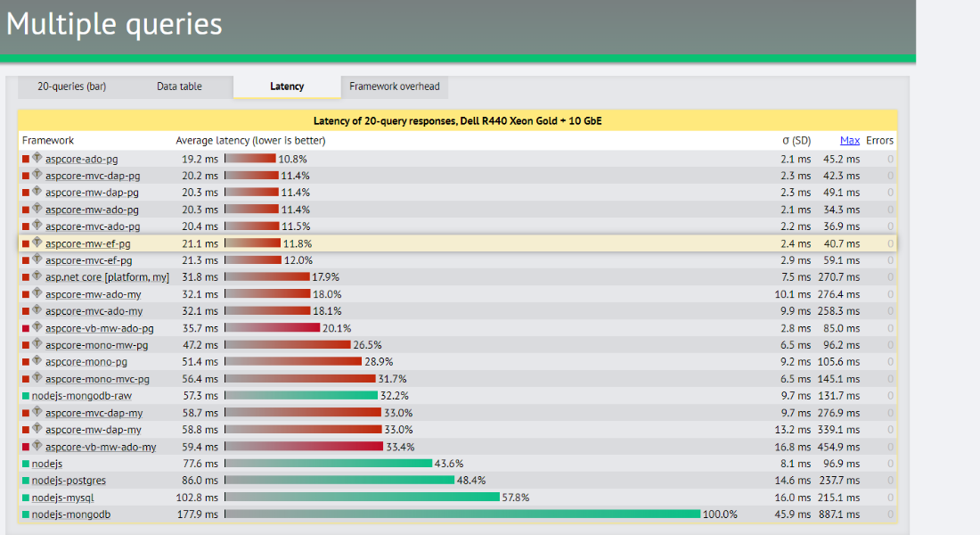Image resolution: width=980 pixels, height=535 pixels.
Task: Open the aspcore-mvc-dap-my framework link
Action: tap(94, 413)
